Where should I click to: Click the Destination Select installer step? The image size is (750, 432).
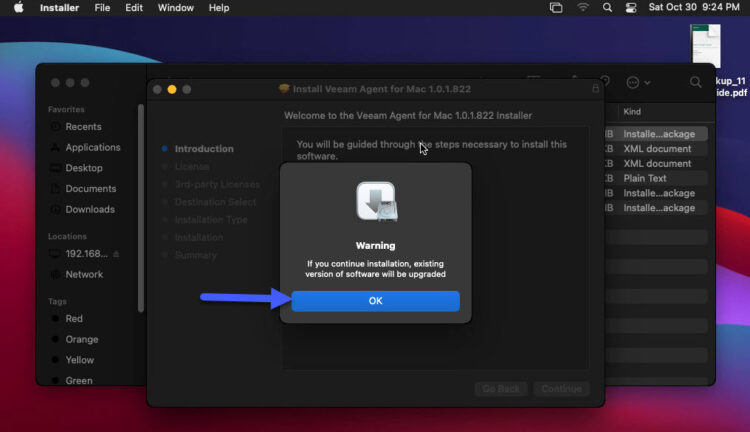(x=215, y=202)
